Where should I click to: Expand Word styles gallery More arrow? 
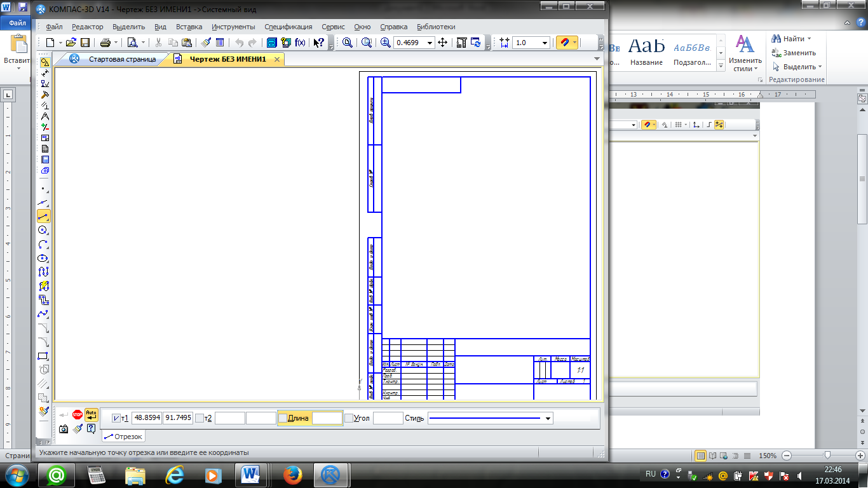coord(722,66)
